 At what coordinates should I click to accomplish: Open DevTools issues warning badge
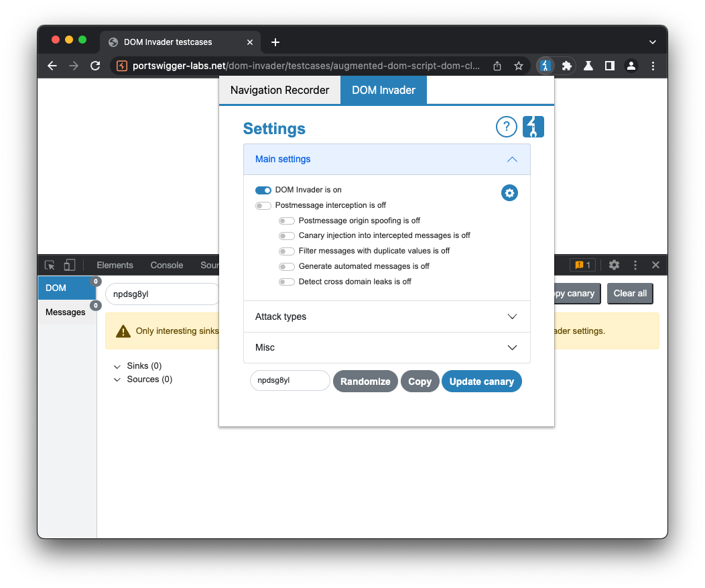point(583,266)
